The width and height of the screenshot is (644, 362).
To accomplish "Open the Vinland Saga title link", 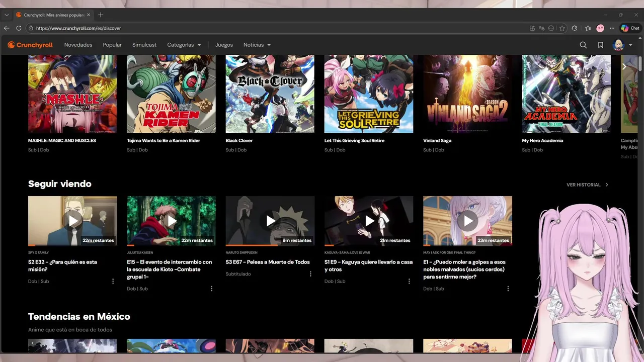I will tap(437, 140).
